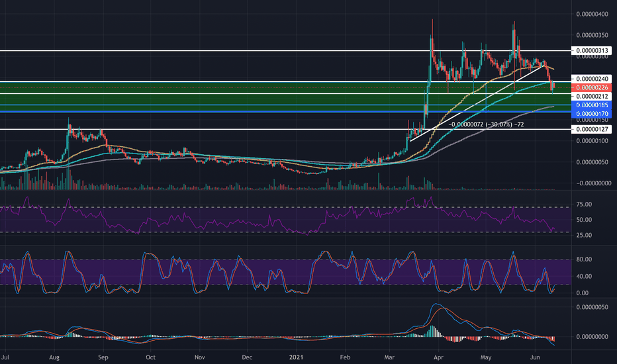This screenshot has width=617, height=364.
Task: Click the 0.00000240 price label
Action: pos(591,79)
